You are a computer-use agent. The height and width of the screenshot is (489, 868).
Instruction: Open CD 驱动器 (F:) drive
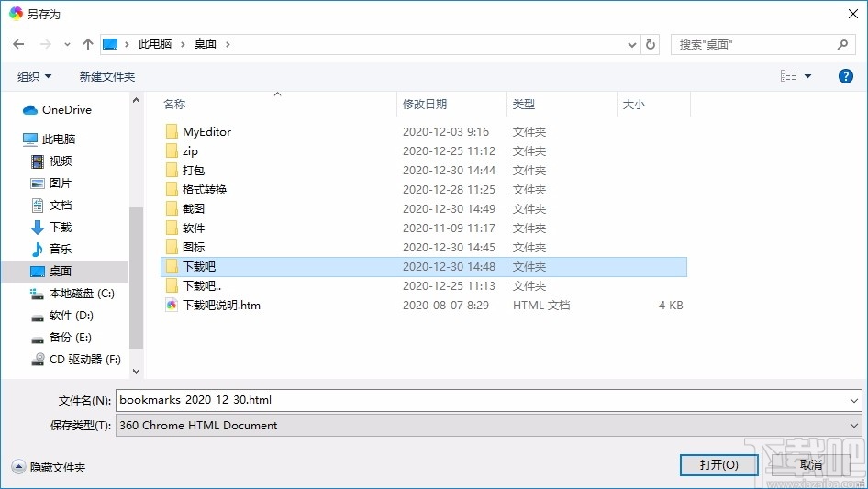76,360
